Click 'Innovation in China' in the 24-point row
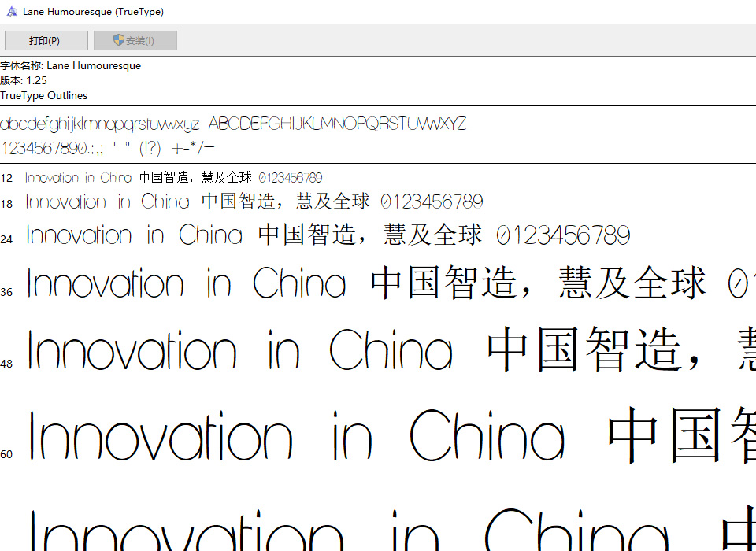Viewport: 756px width, 551px height. (135, 235)
